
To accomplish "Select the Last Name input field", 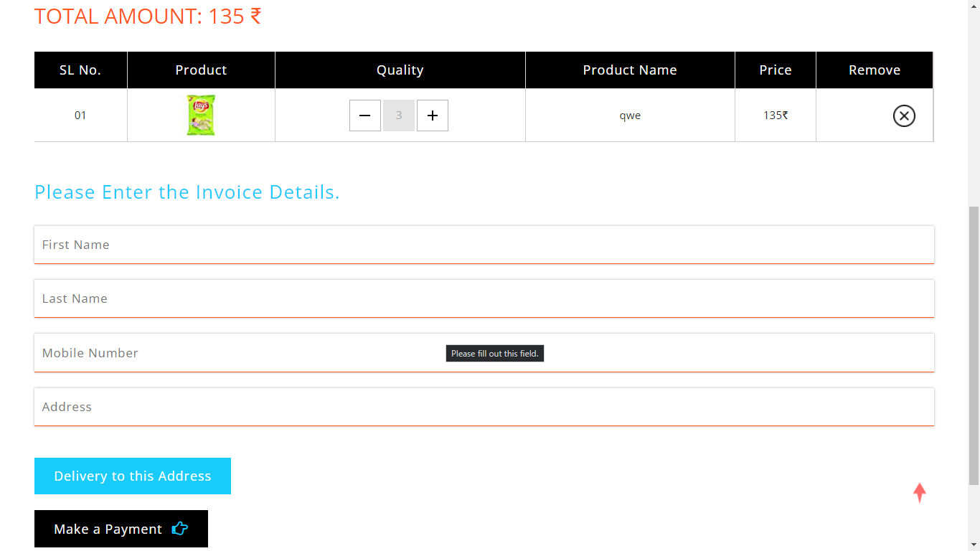I will 484,298.
